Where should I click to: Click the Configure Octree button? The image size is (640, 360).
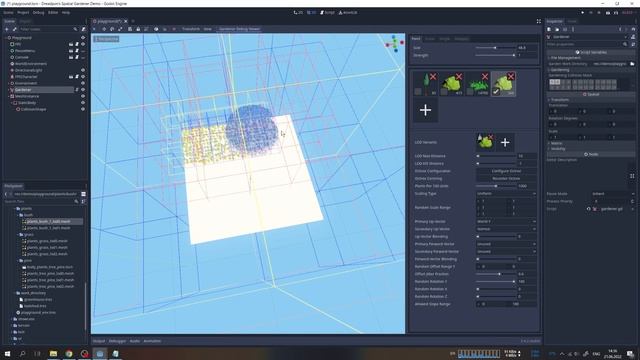pyautogui.click(x=506, y=171)
